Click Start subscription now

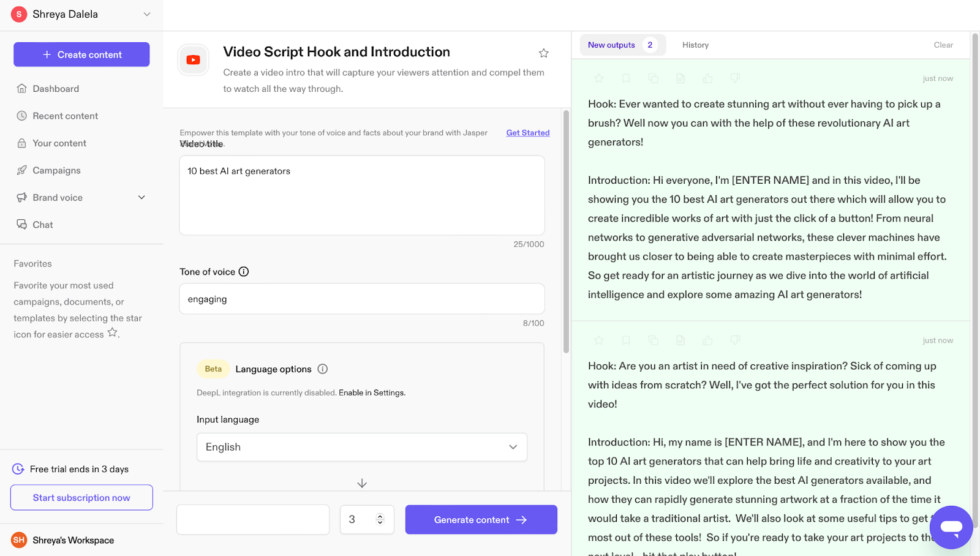coord(81,498)
